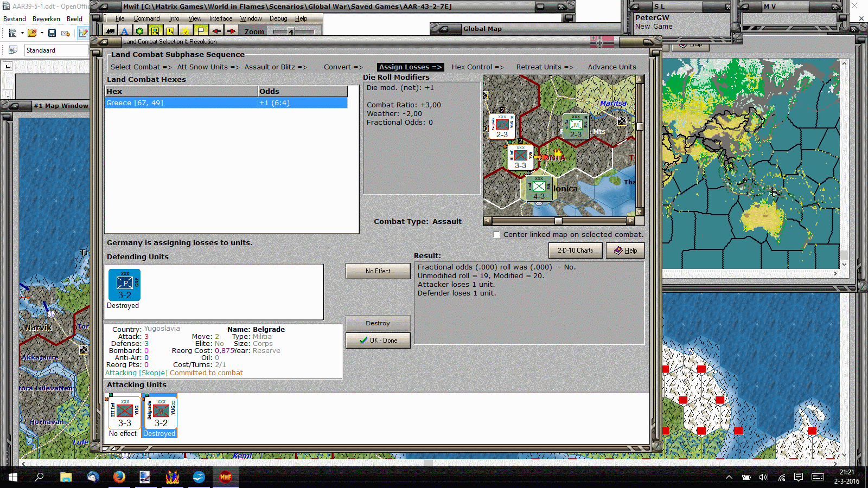Click the OpenOffice save icon
Screen dimensions: 868x488
52,33
